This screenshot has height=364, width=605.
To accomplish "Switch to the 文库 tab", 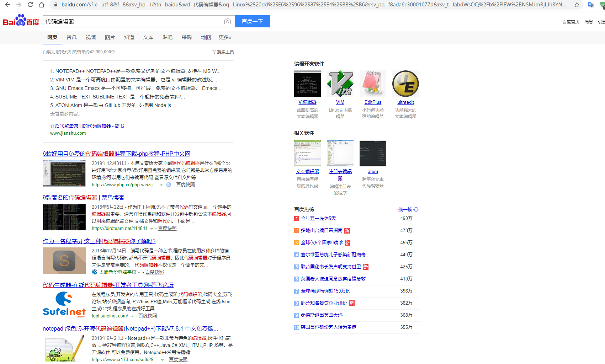I will pos(148,37).
